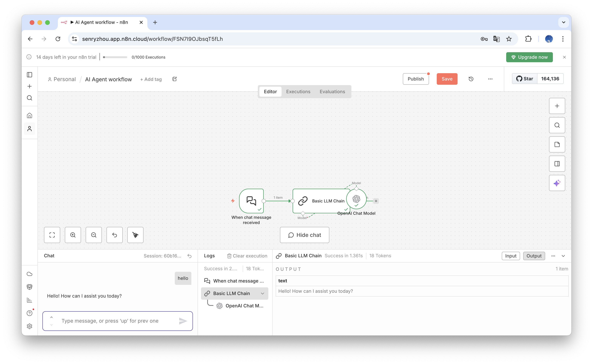The image size is (593, 364).
Task: Click Clear execution in Logs
Action: tap(247, 256)
